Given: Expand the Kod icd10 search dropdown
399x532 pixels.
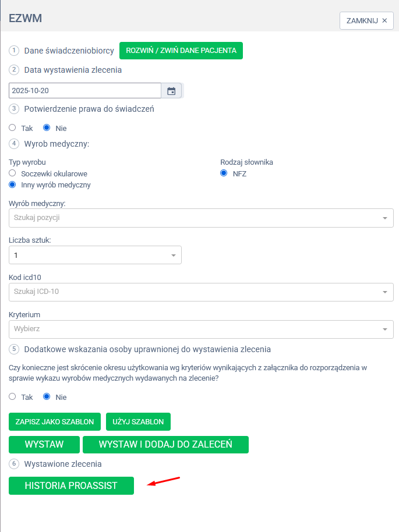Looking at the screenshot, I should [x=384, y=292].
